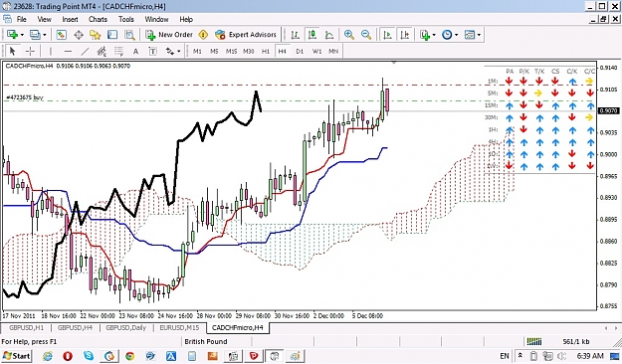Open the Tools menu
Viewport: 622px width, 364px height.
tap(126, 19)
